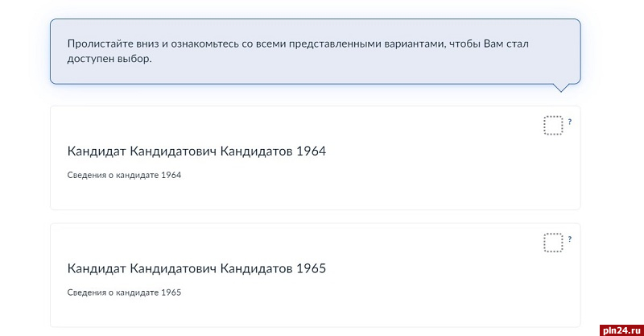
Task: Open candidate heading ending in 1965
Action: coord(196,268)
